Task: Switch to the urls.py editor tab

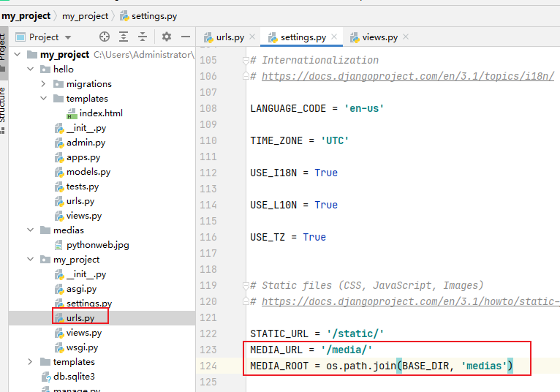Action: click(230, 37)
